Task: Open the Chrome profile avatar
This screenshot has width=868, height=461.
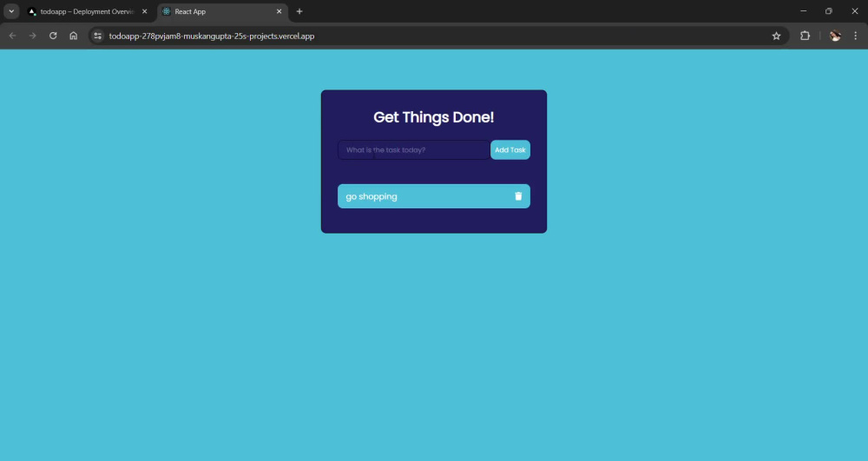Action: click(835, 36)
